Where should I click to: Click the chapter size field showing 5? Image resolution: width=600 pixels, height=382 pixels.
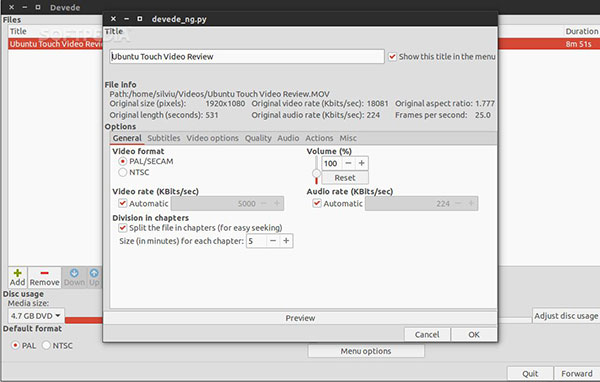(x=256, y=241)
